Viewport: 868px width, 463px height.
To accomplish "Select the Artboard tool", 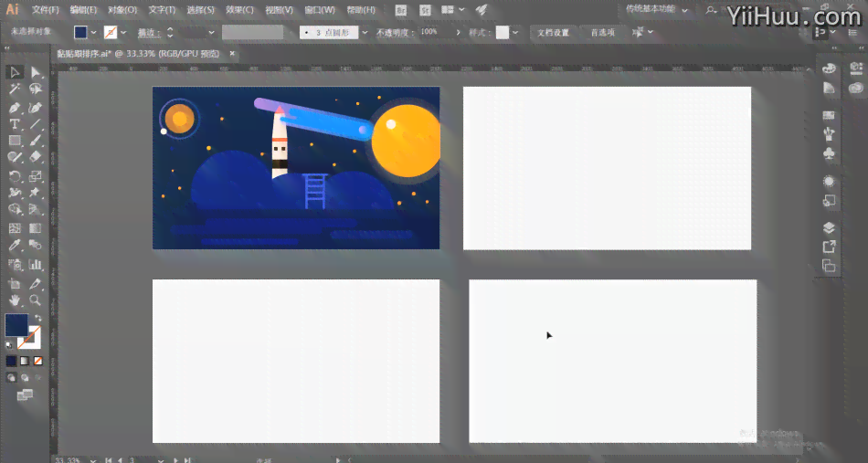I will 15,284.
